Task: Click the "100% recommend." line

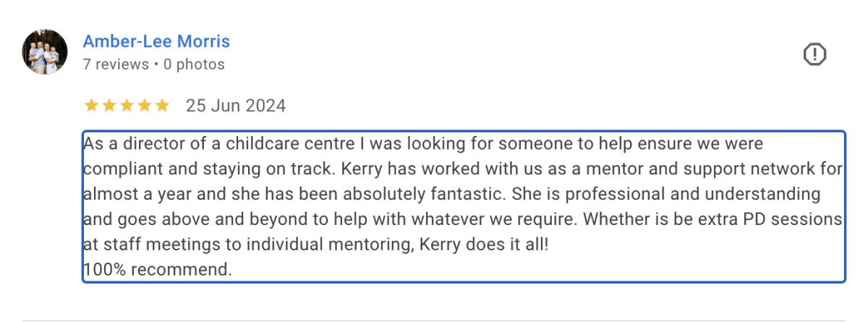Action: pyautogui.click(x=158, y=270)
